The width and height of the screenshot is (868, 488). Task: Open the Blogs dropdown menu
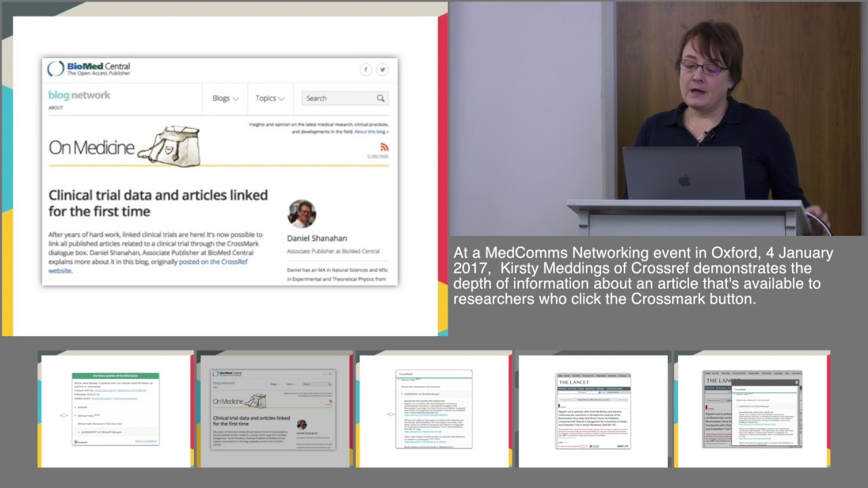click(x=225, y=98)
